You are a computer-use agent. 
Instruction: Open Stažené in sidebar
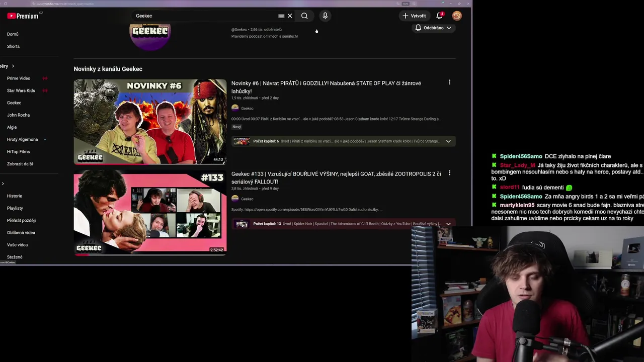click(15, 257)
